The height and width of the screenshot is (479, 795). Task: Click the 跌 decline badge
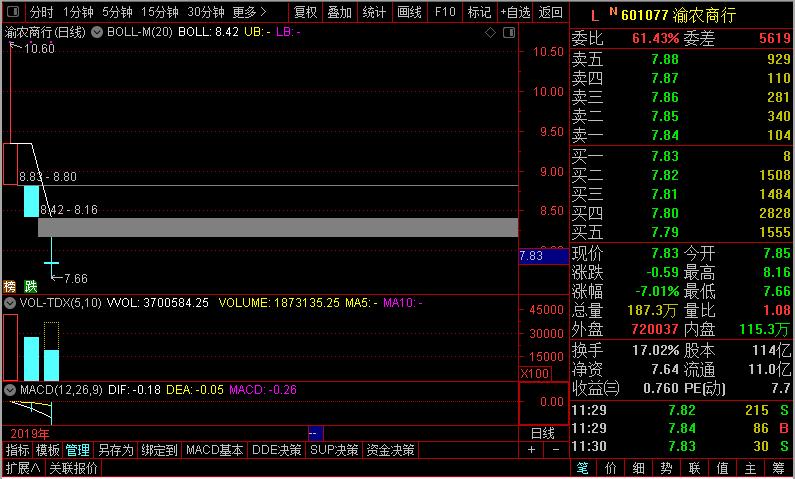(31, 286)
